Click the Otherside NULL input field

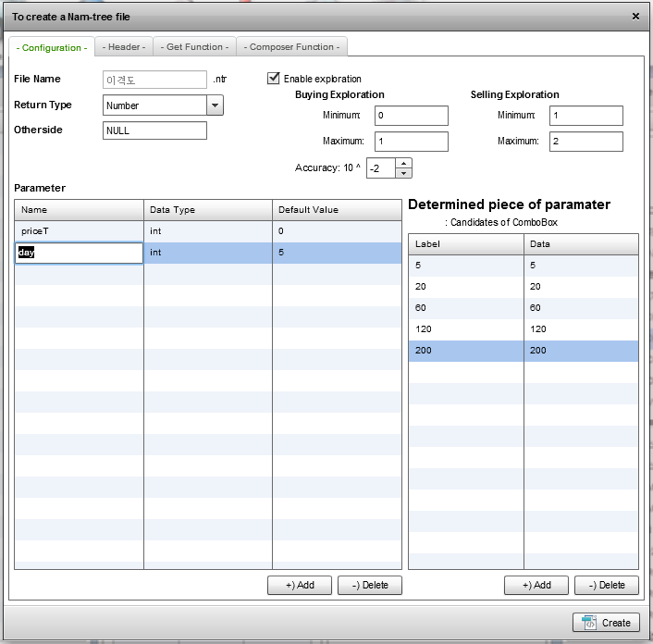click(154, 130)
